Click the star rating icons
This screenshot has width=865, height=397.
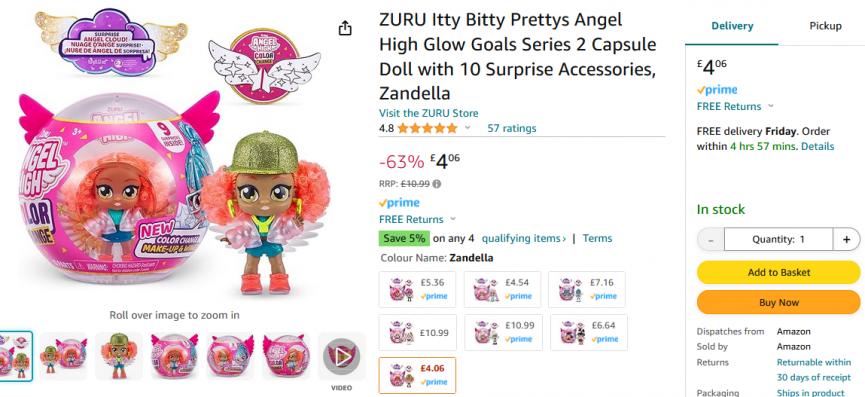pyautogui.click(x=427, y=128)
